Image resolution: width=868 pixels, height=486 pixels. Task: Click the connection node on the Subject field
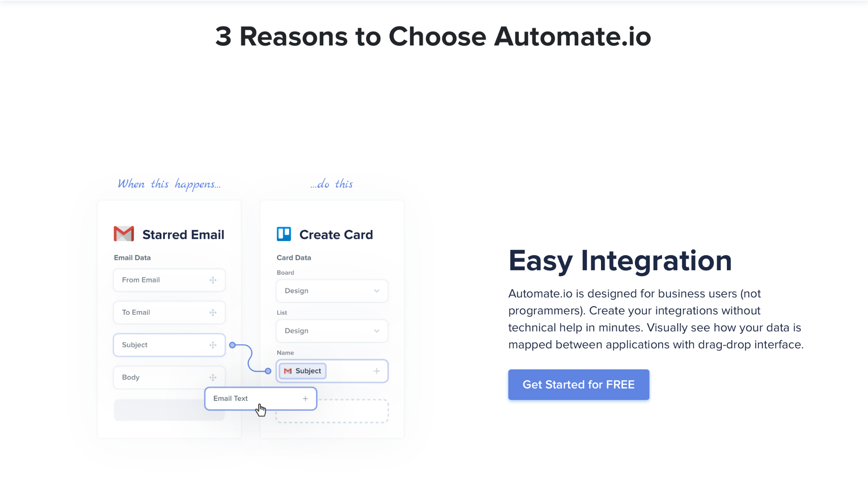coord(233,345)
